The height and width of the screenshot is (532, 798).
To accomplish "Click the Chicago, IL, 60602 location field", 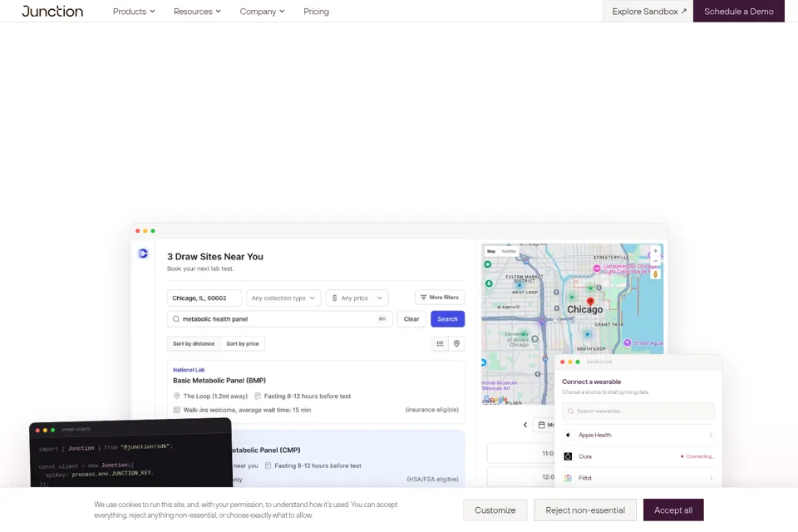I will pyautogui.click(x=204, y=298).
